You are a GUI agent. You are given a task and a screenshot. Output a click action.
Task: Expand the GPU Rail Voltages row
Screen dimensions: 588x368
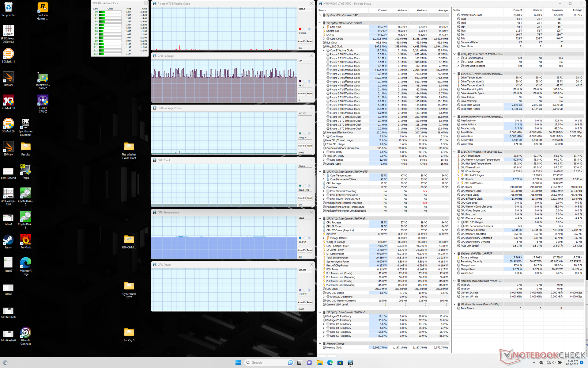[458, 175]
